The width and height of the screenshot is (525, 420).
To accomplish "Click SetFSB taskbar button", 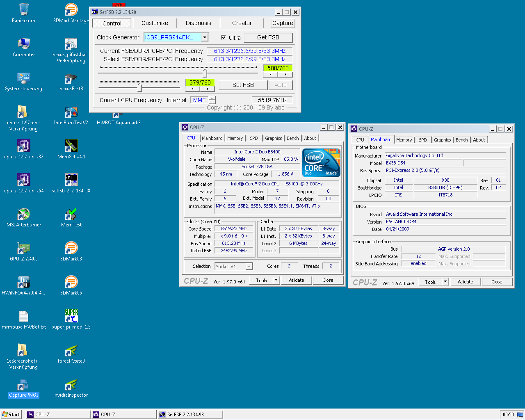I will pos(190,415).
